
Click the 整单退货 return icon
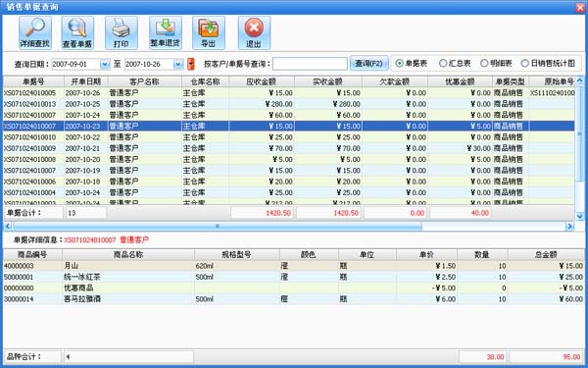coord(166,33)
